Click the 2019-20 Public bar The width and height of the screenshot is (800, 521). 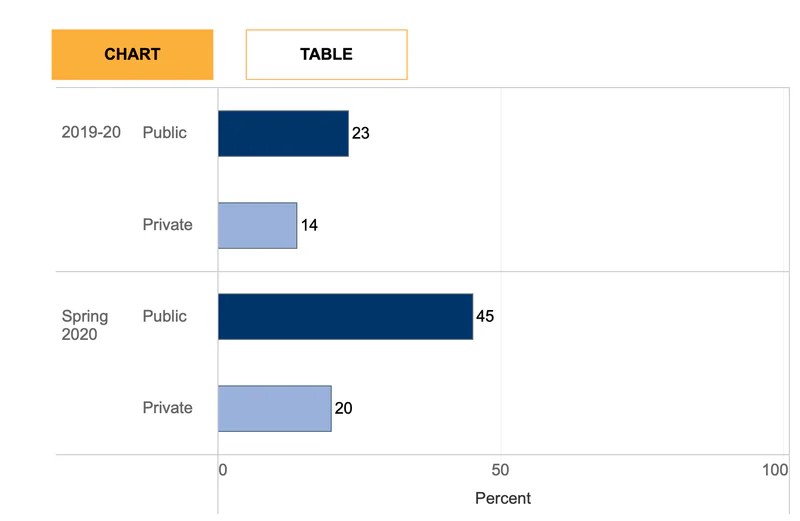tap(283, 134)
